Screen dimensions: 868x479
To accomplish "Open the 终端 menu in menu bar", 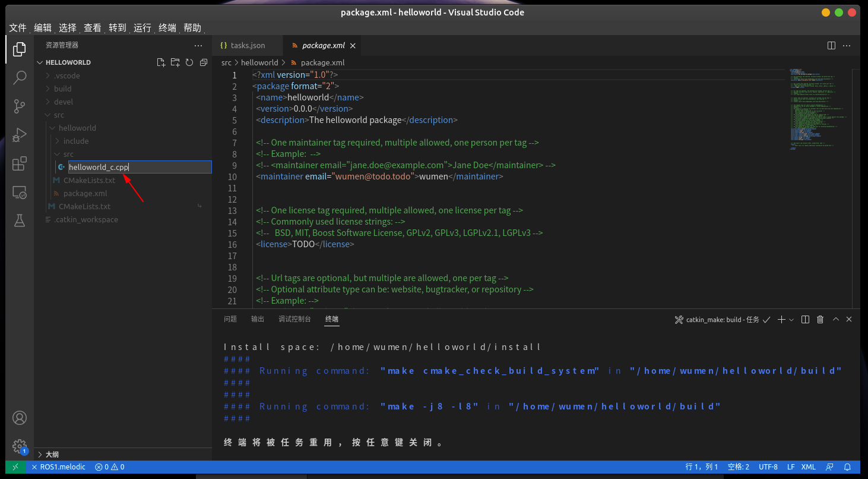I will [x=167, y=28].
